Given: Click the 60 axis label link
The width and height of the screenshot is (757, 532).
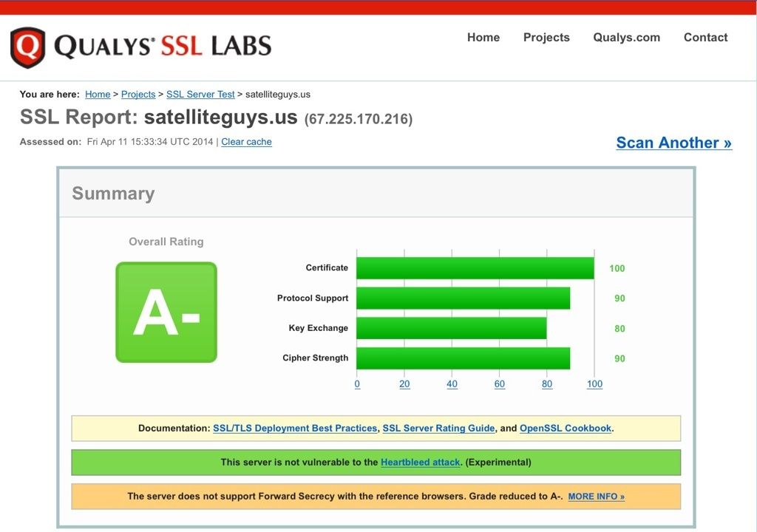Looking at the screenshot, I should point(500,383).
